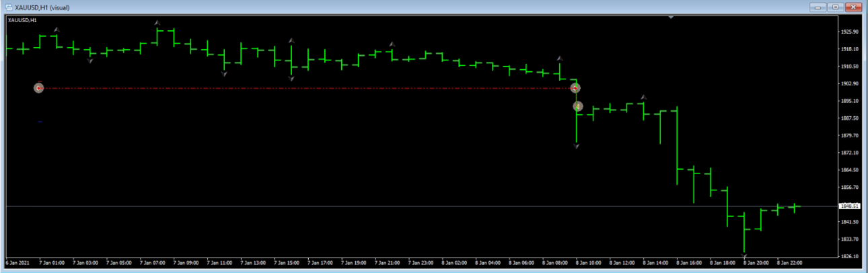Click the current price label 1848.51
The width and height of the screenshot is (868, 273).
(x=848, y=206)
